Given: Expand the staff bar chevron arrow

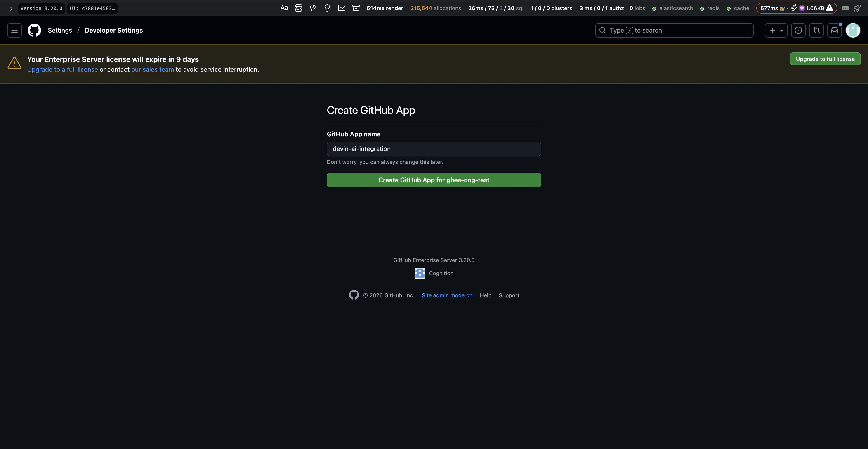Looking at the screenshot, I should click(x=11, y=8).
